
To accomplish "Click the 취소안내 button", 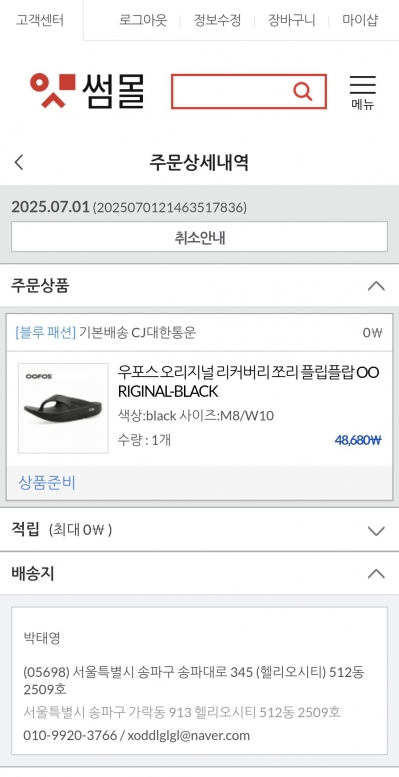I will point(199,237).
